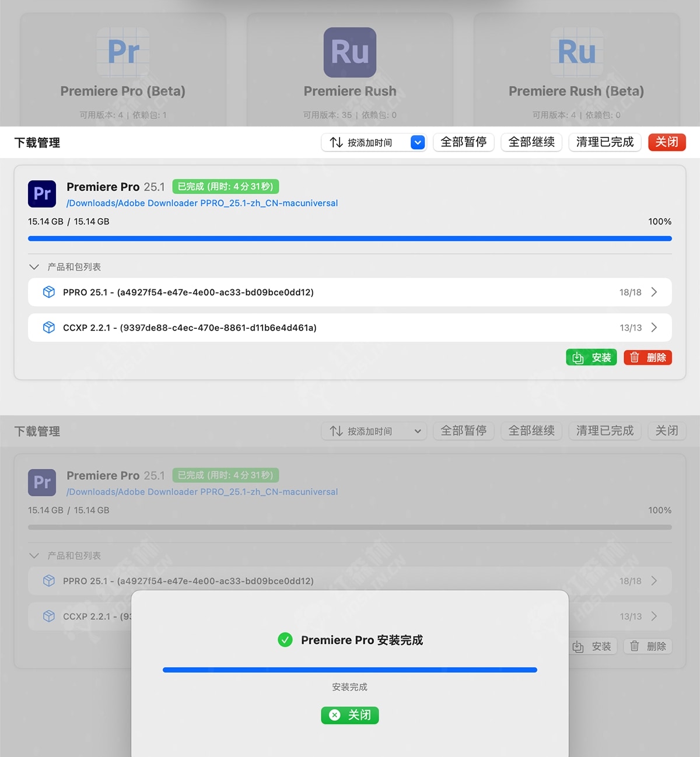Click the blue download progress bar in top panel
This screenshot has height=757, width=700.
350,239
